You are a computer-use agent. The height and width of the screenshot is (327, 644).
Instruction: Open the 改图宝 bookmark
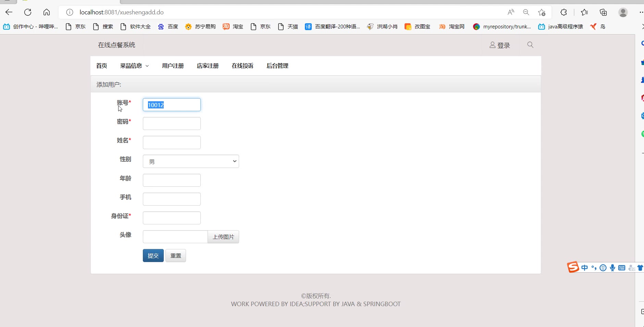pyautogui.click(x=417, y=27)
